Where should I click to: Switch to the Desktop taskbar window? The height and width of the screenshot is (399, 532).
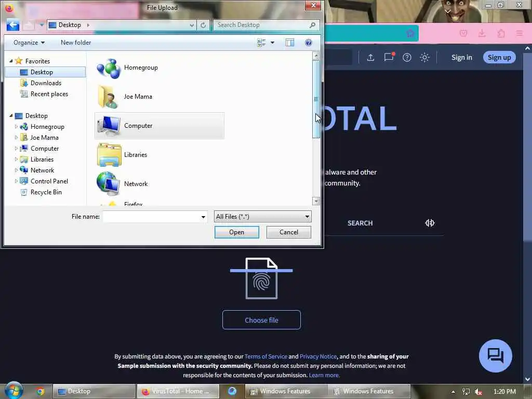coord(94,391)
